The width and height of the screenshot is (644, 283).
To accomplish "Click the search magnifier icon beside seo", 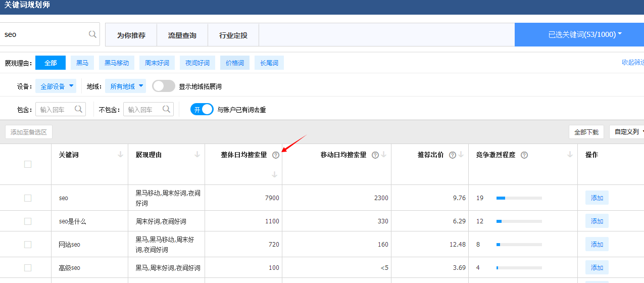I will (92, 34).
